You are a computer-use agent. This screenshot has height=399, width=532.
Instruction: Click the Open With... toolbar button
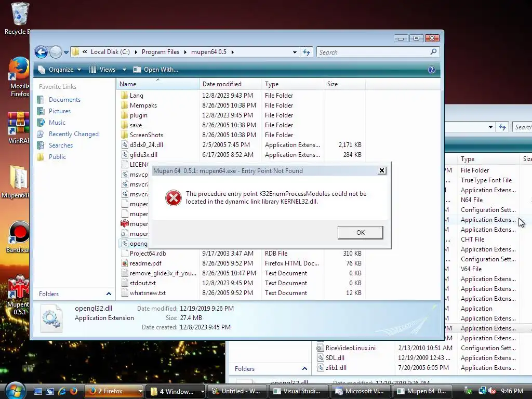coord(156,70)
